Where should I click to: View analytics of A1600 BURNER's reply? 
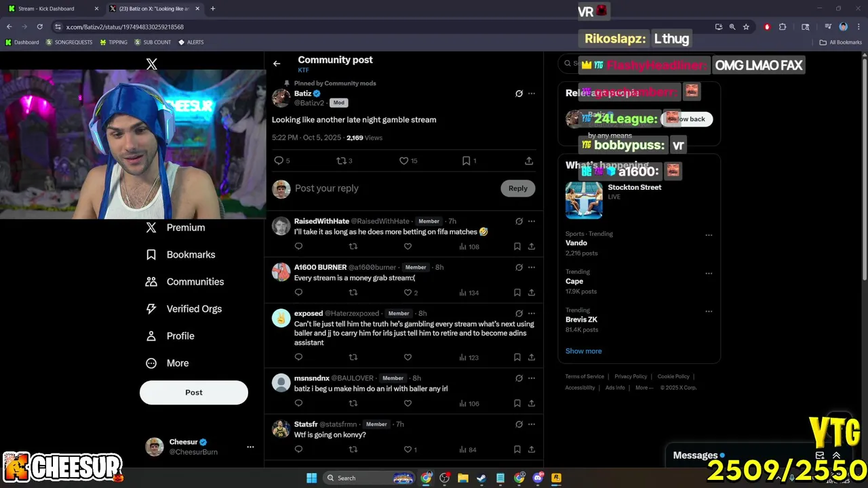click(469, 293)
